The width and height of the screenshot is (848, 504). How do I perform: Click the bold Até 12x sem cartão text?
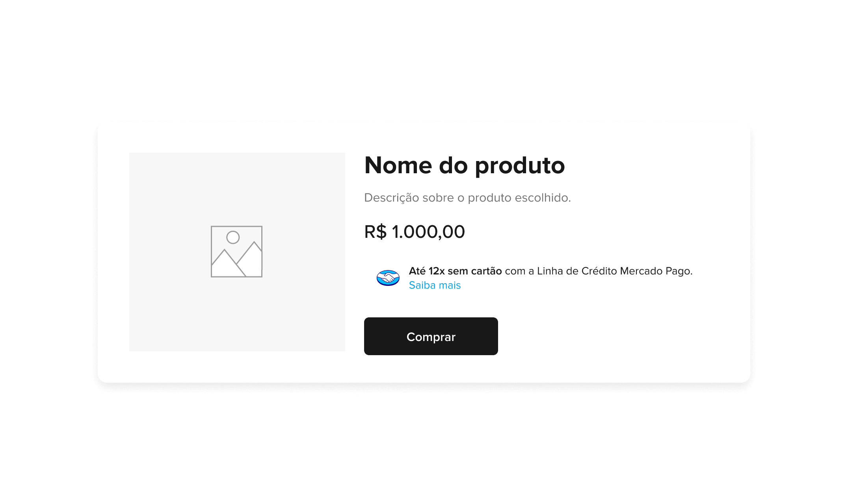tap(455, 271)
